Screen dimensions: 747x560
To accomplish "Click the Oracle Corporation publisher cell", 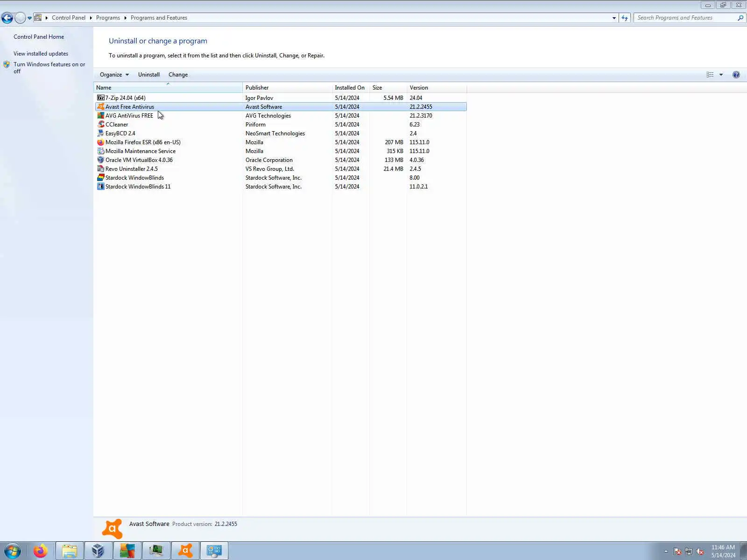I will 269,160.
